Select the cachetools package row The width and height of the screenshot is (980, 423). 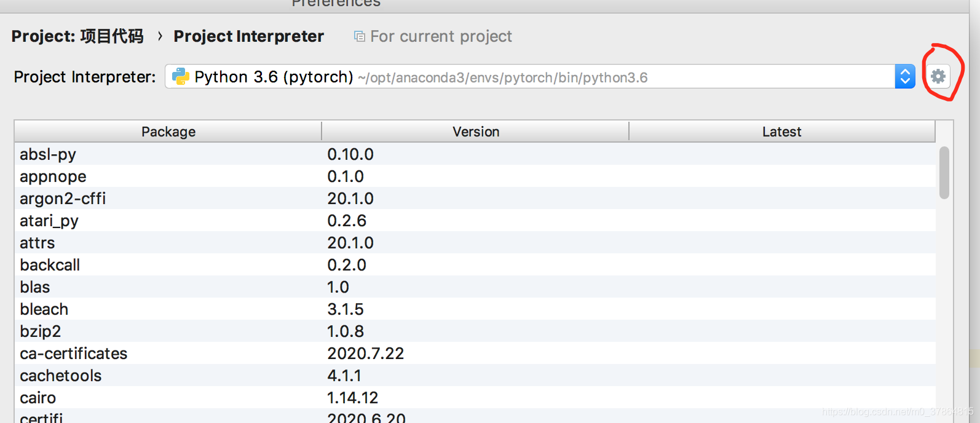pos(475,375)
